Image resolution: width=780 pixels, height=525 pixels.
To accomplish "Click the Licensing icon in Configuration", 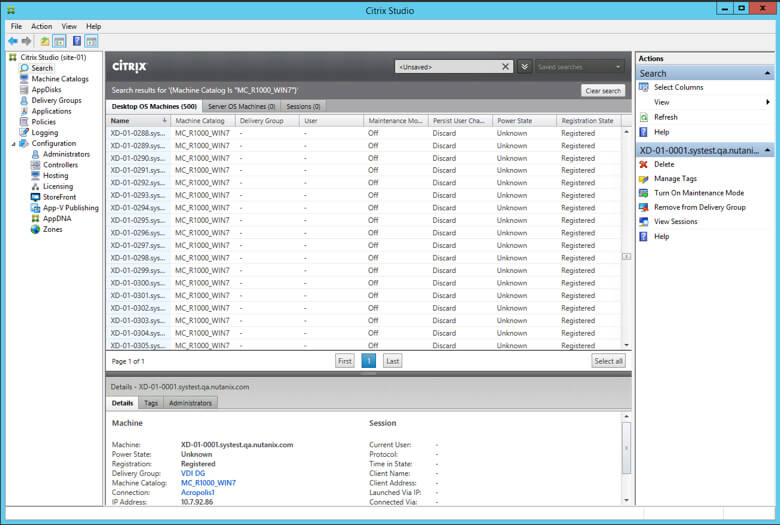I will (36, 186).
